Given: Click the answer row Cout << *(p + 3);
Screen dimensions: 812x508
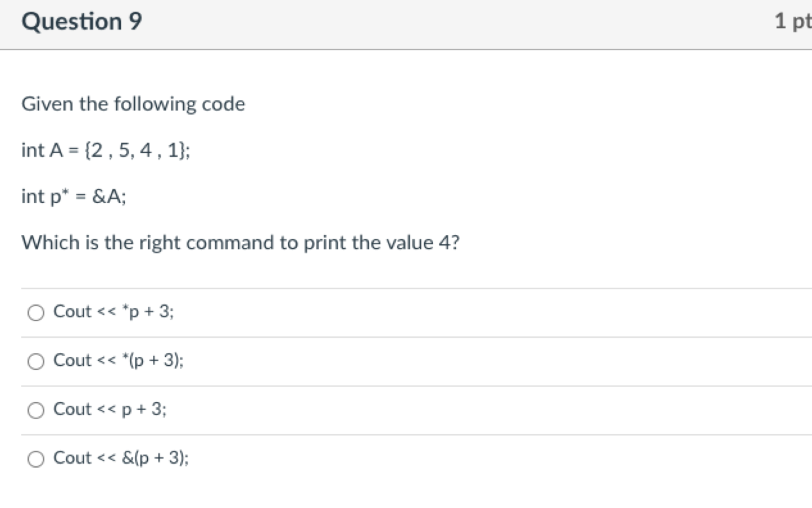Looking at the screenshot, I should point(118,361).
